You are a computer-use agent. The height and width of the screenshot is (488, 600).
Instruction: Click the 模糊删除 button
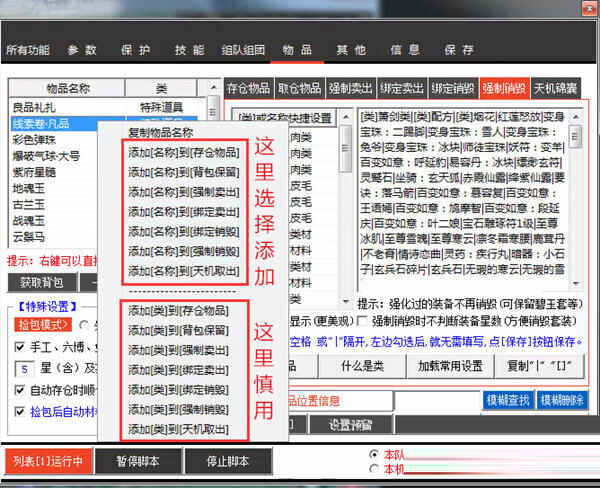pos(562,401)
